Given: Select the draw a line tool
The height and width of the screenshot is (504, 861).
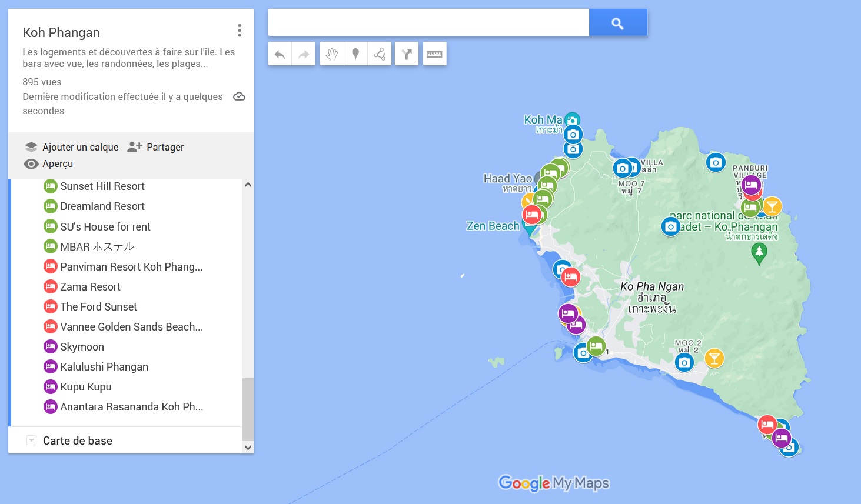Looking at the screenshot, I should point(379,54).
